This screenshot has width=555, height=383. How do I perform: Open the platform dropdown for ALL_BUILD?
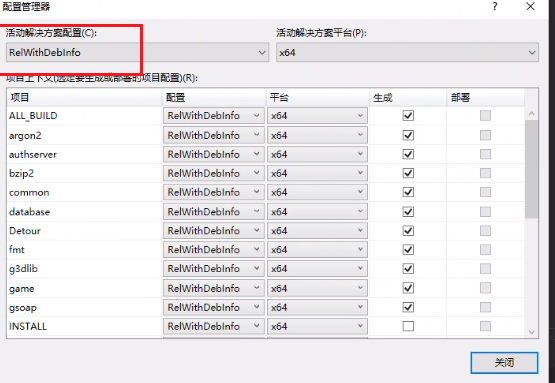click(x=317, y=115)
